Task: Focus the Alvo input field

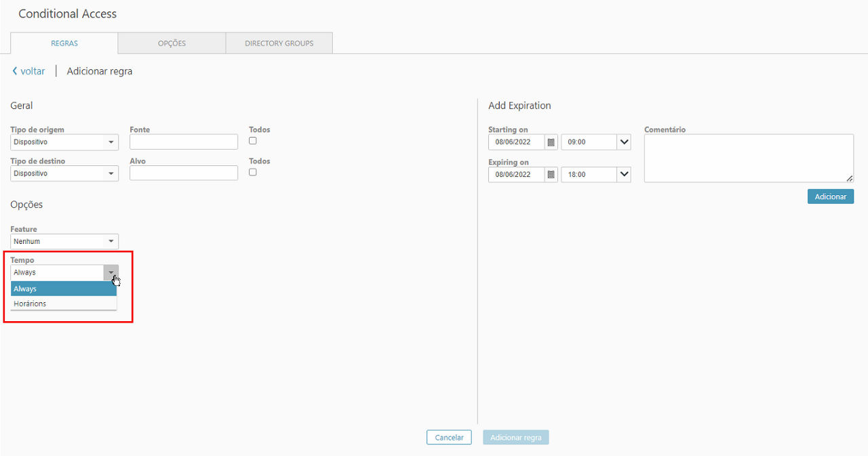Action: (x=184, y=173)
